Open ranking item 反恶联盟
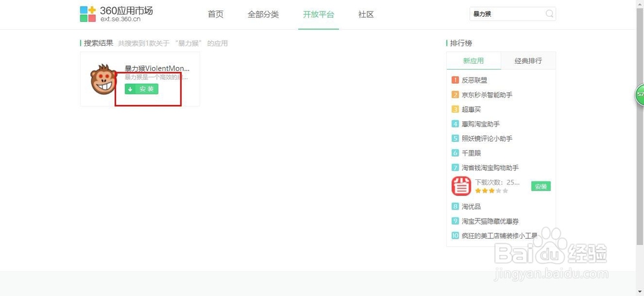This screenshot has width=644, height=296. [475, 80]
